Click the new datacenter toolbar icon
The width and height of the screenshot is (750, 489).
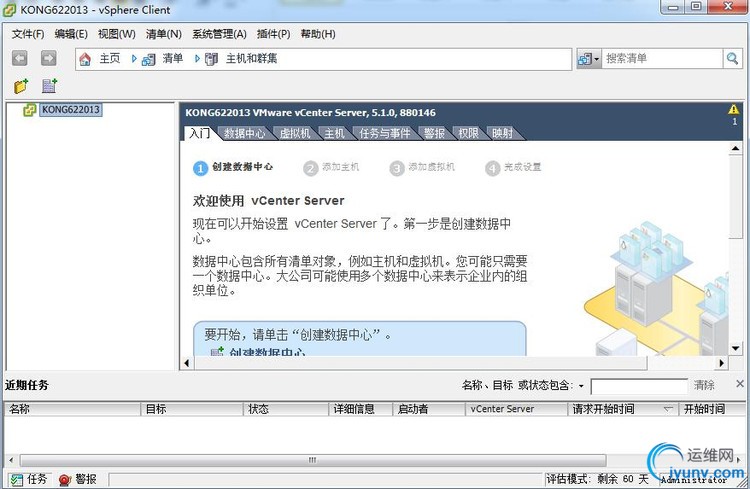49,86
